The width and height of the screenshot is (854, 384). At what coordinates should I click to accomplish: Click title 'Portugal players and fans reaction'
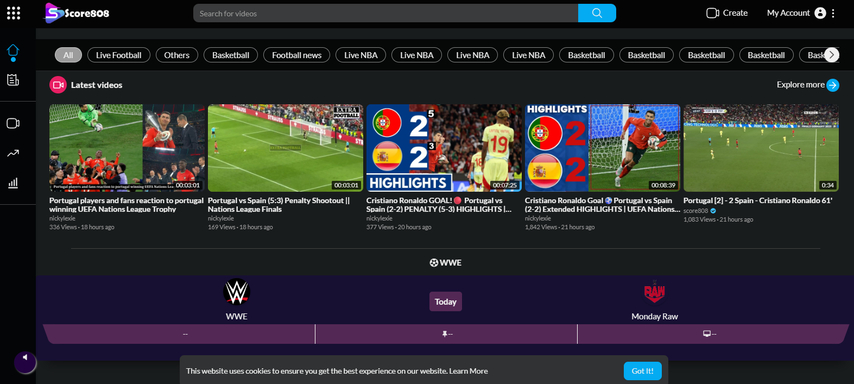coord(126,204)
